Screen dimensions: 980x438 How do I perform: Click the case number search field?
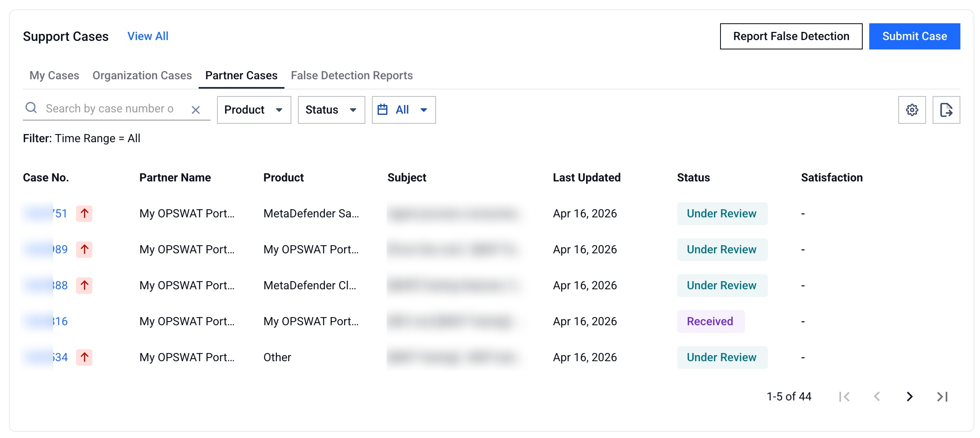click(x=110, y=109)
